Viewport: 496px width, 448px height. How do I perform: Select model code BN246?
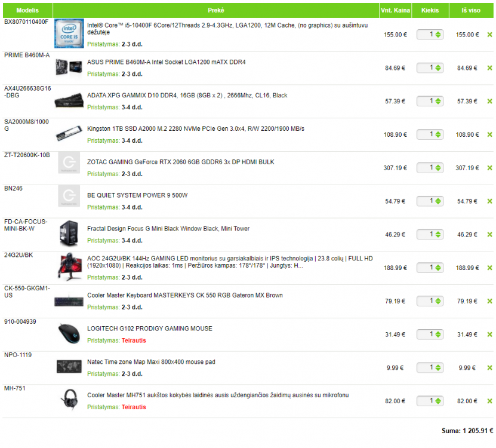coord(13,188)
